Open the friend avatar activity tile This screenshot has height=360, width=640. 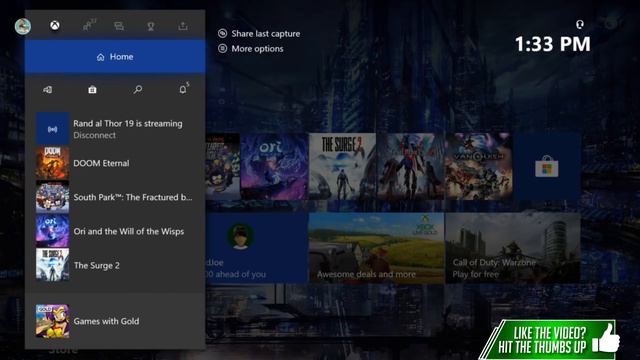point(256,248)
